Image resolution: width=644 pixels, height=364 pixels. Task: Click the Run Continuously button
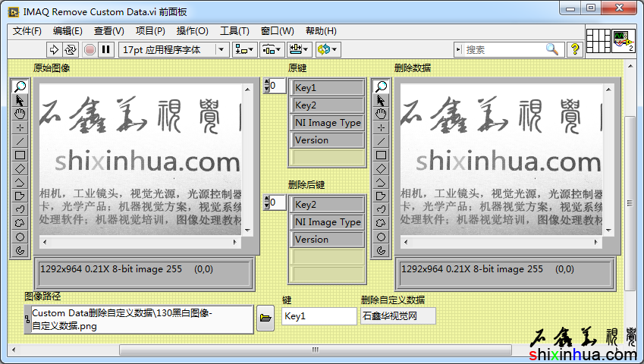(71, 49)
